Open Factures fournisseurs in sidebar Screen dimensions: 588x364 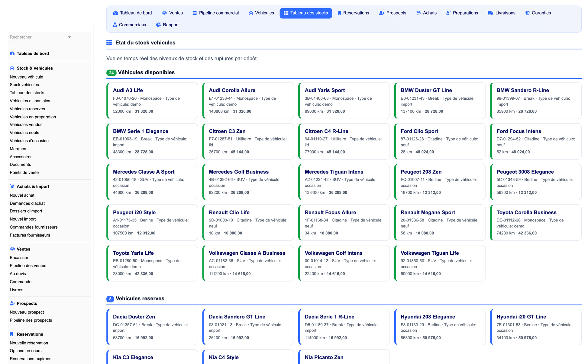30,235
